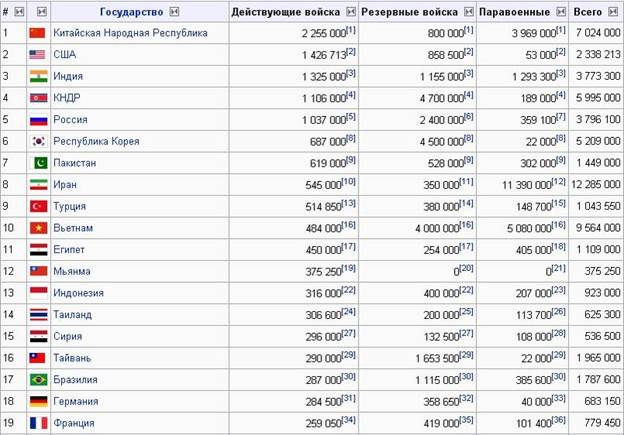Sort by Резервные войска column icon

(466, 11)
